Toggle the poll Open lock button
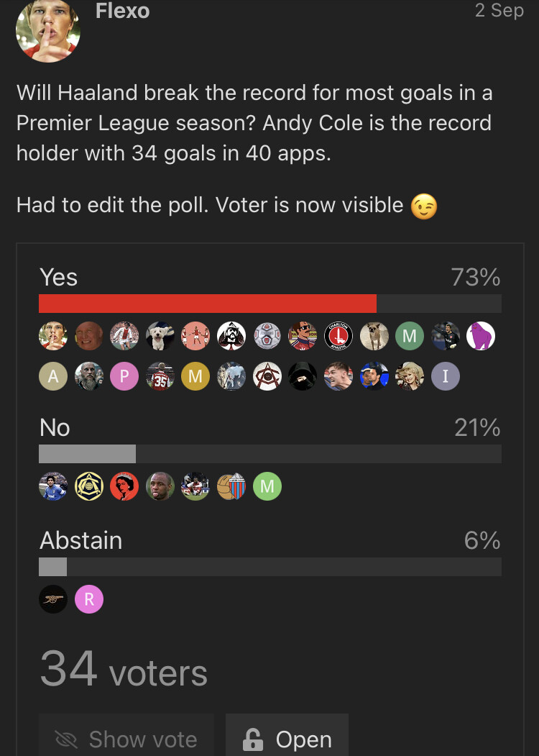The width and height of the screenshot is (539, 756). coord(287,739)
